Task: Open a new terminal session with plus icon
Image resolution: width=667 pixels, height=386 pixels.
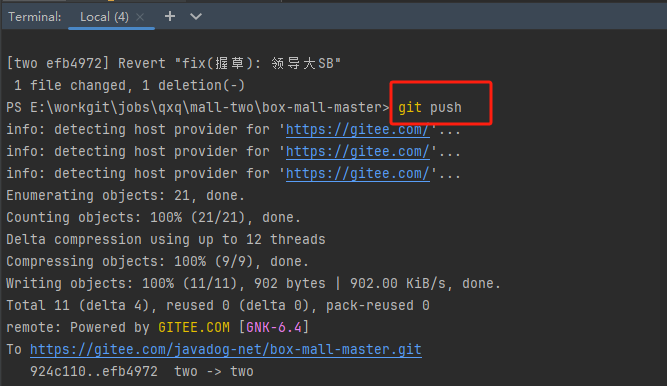Action: [x=170, y=16]
